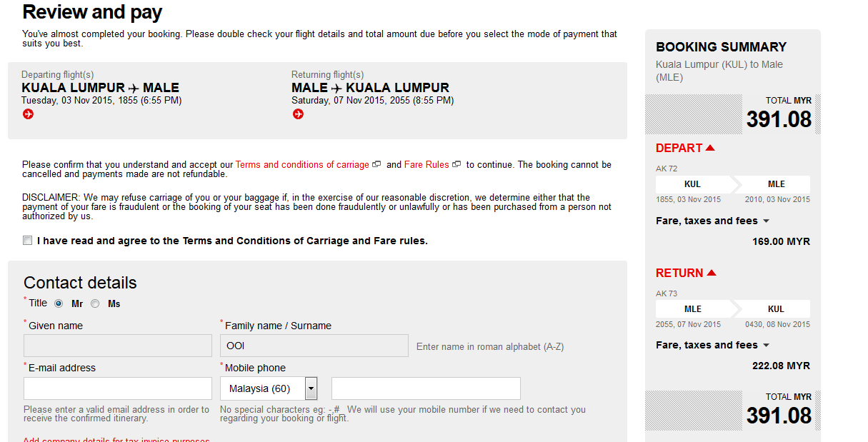Screen dimensions: 868x442
Task: Expand departing Fare, taxes and fees
Action: [x=766, y=221]
